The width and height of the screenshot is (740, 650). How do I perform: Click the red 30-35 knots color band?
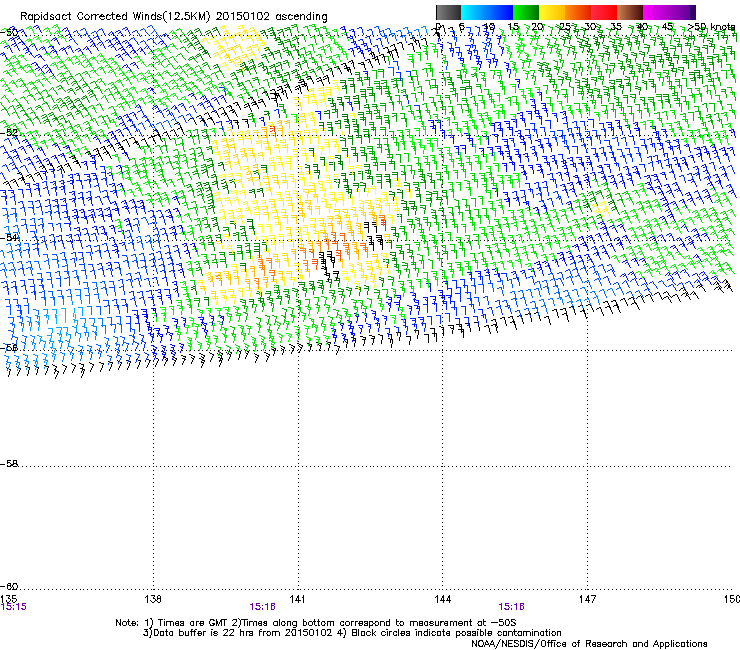tap(604, 12)
